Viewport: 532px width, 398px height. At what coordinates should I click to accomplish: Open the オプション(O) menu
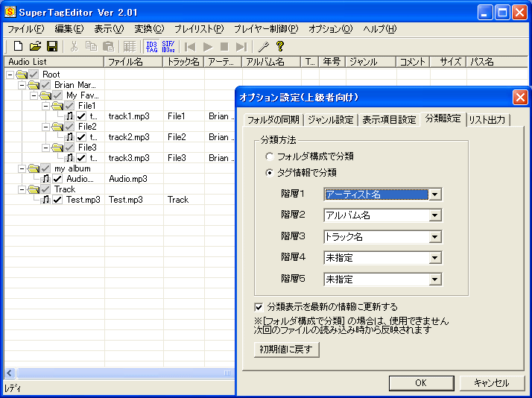tap(331, 29)
